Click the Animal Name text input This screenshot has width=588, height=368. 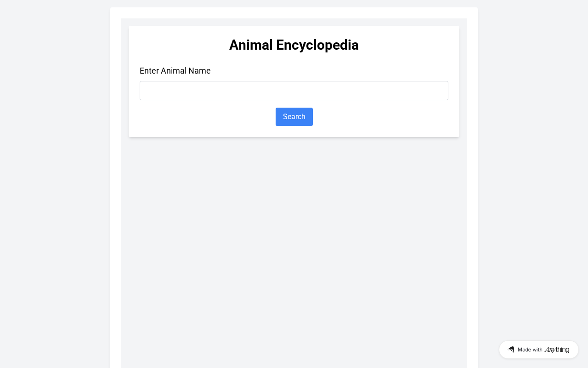(x=294, y=91)
